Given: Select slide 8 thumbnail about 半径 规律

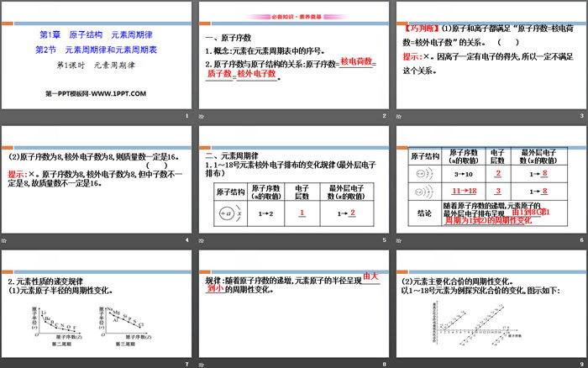Looking at the screenshot, I should tap(294, 304).
